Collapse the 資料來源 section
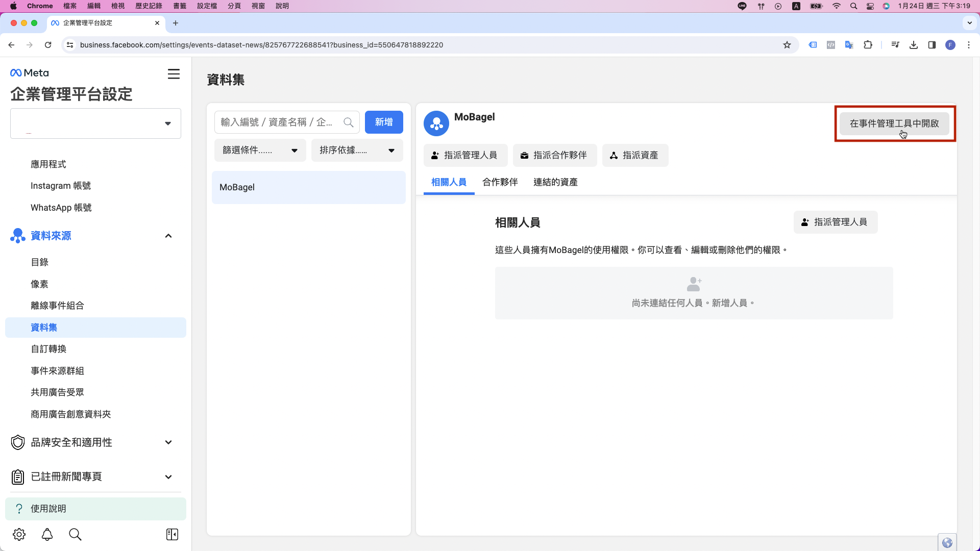980x551 pixels. tap(168, 236)
